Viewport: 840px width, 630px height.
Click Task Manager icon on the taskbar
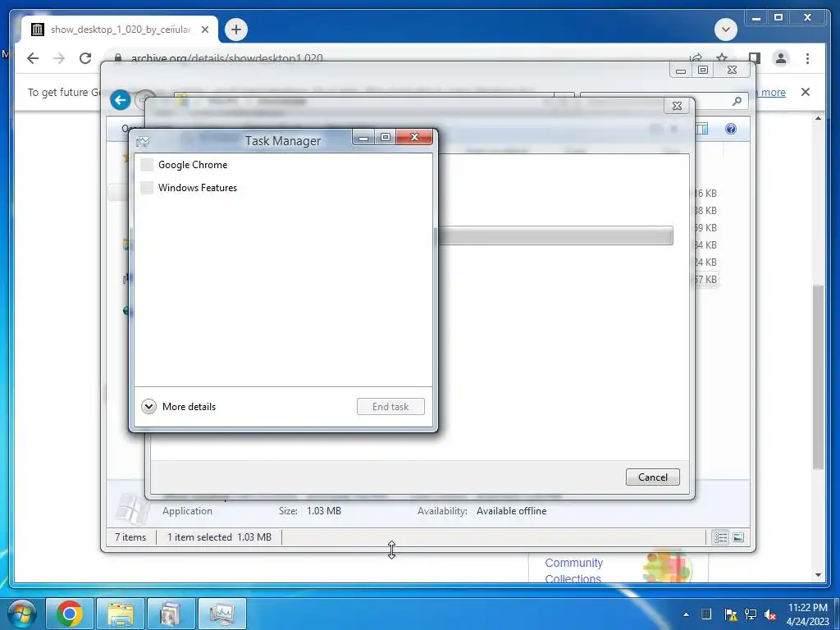[221, 614]
